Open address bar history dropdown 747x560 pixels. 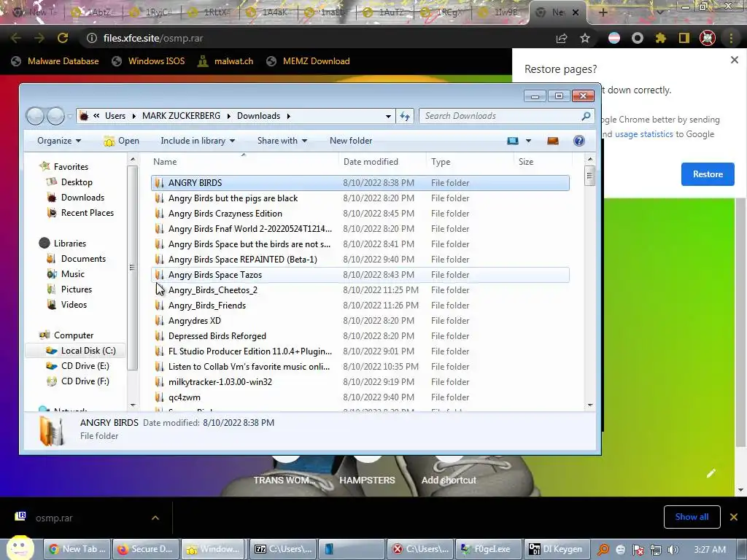(x=388, y=116)
